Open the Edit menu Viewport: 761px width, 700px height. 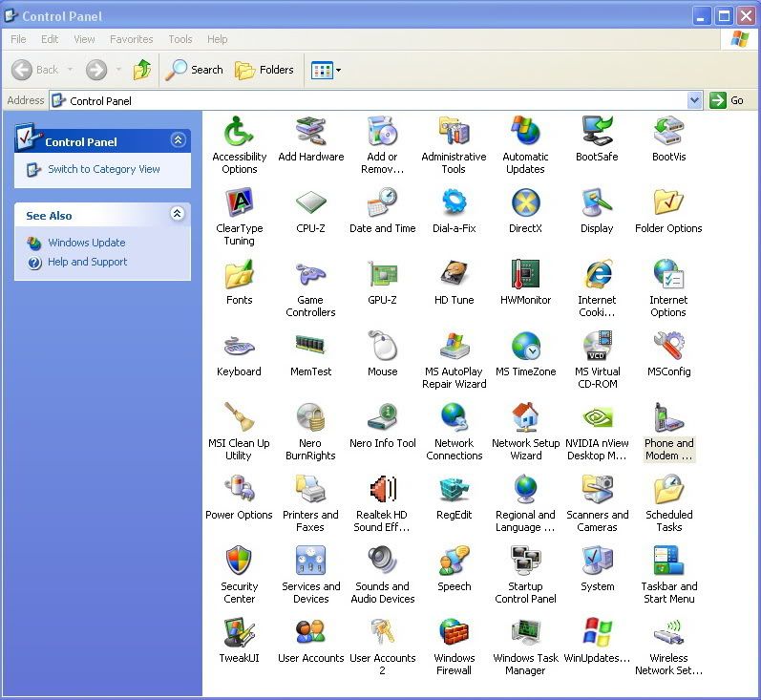point(50,39)
